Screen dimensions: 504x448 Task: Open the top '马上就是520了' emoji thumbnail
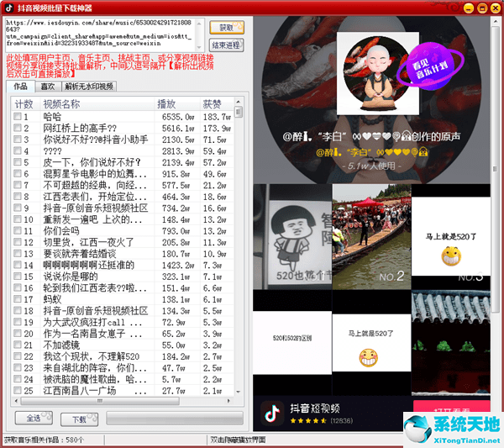point(451,237)
